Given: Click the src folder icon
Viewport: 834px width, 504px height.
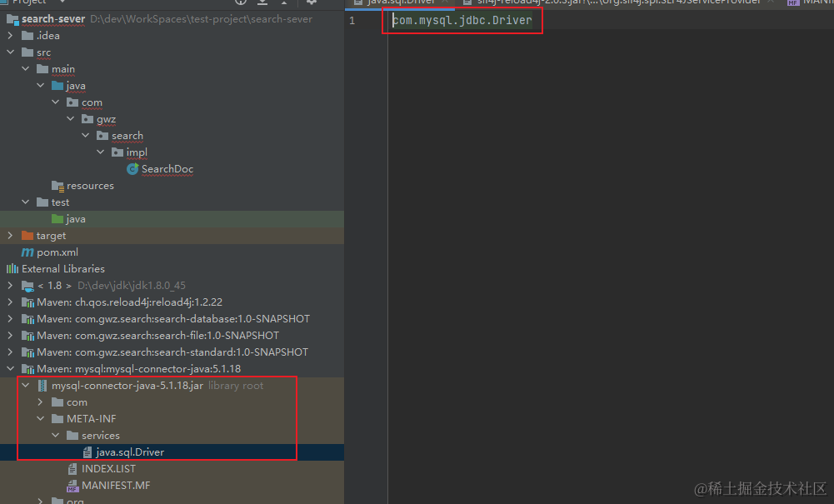Looking at the screenshot, I should point(27,52).
